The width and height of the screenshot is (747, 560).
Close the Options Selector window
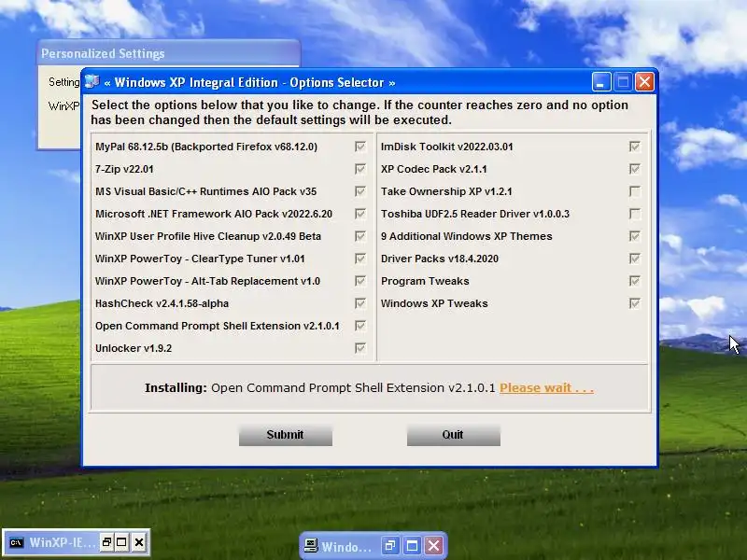coord(644,82)
